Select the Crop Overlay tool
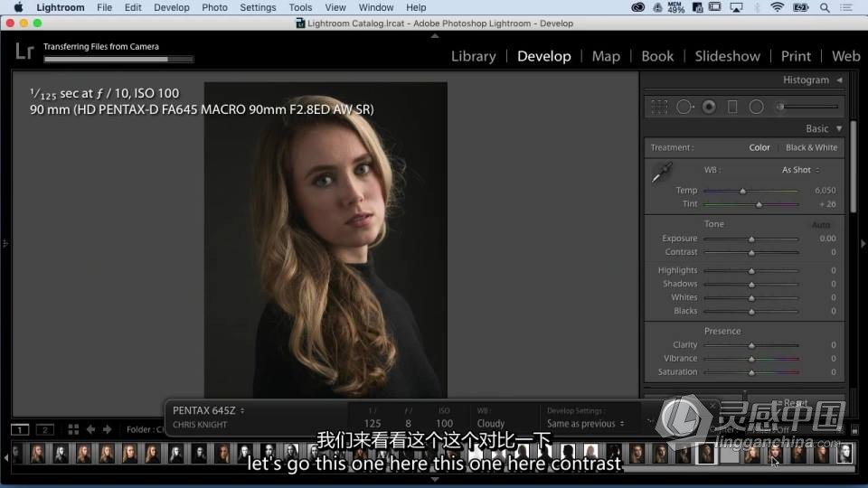Image resolution: width=868 pixels, height=488 pixels. point(659,107)
